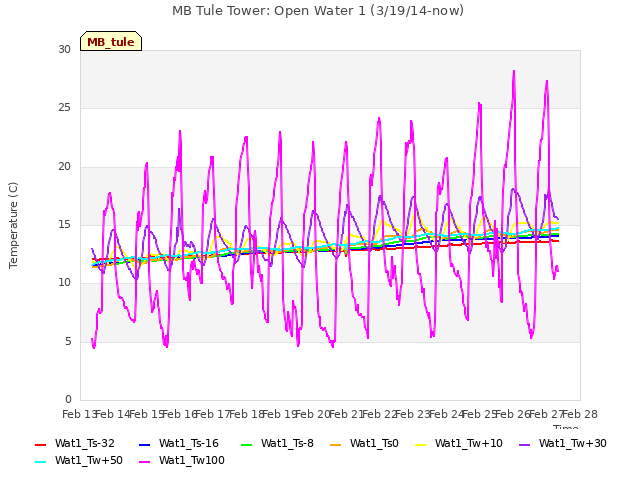Click the Feb 22 x-axis label
The height and width of the screenshot is (480, 640).
point(380,414)
